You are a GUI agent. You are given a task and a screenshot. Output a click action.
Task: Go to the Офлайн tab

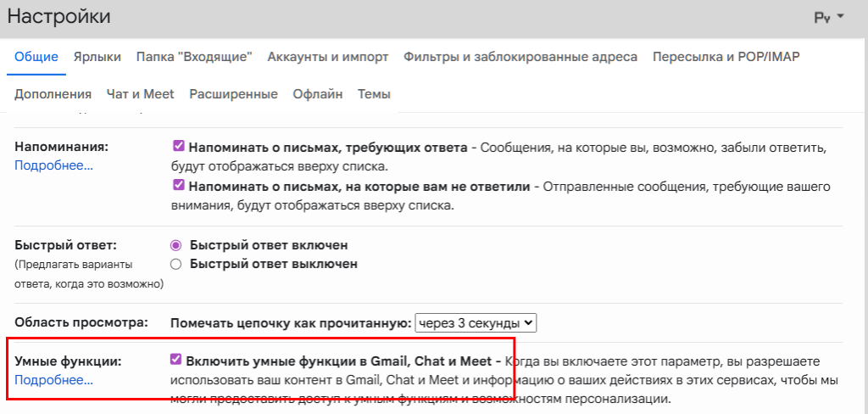pos(318,94)
